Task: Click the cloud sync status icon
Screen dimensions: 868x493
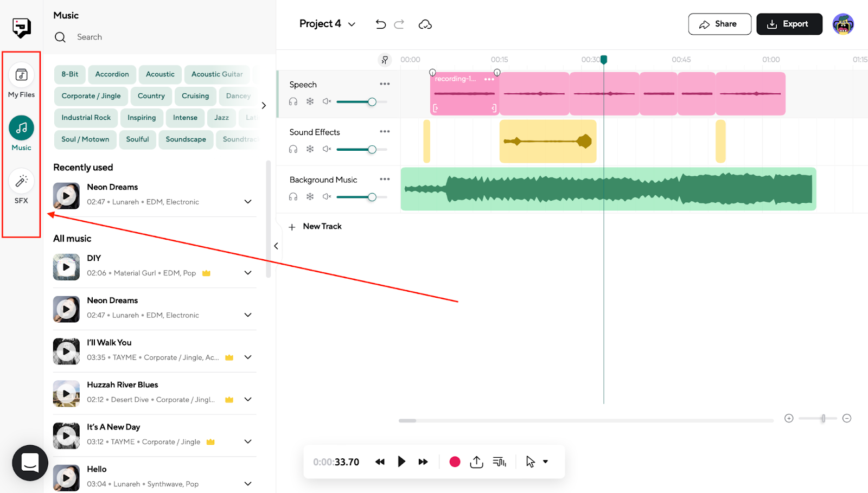Action: (x=425, y=24)
